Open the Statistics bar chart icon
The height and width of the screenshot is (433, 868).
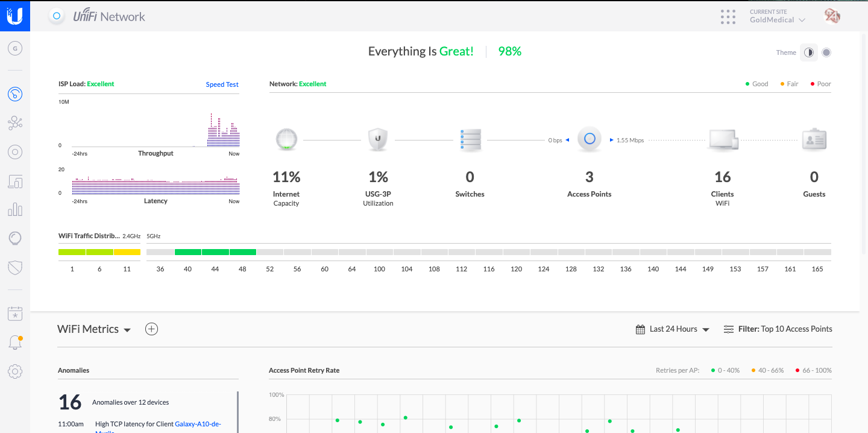pos(15,210)
